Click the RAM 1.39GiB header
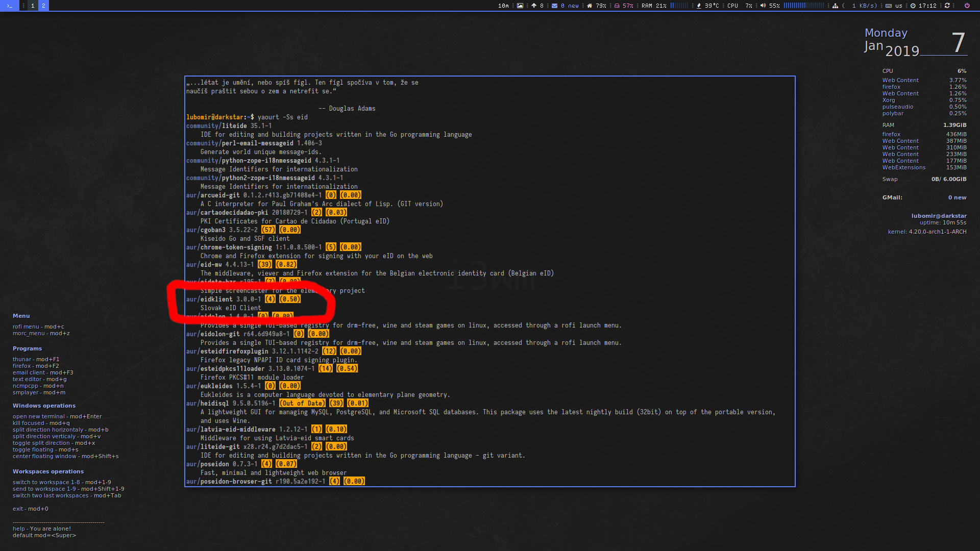 (x=924, y=126)
